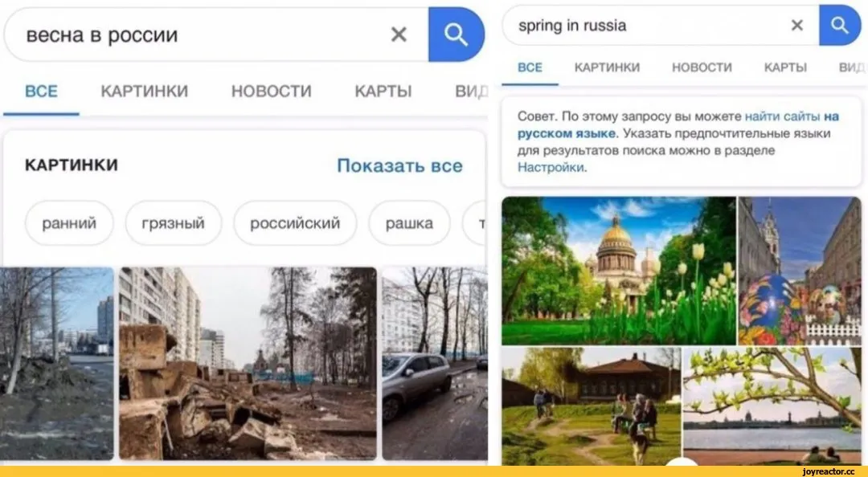Open the right panel's 'НОВОСТИ' tab
The image size is (868, 477).
702,67
